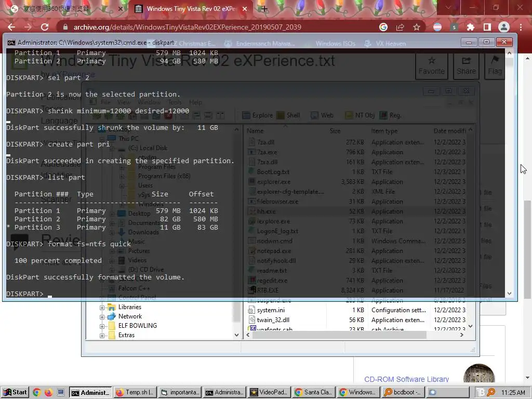Select the Extras folder in tree
This screenshot has height=399, width=532.
tap(126, 335)
